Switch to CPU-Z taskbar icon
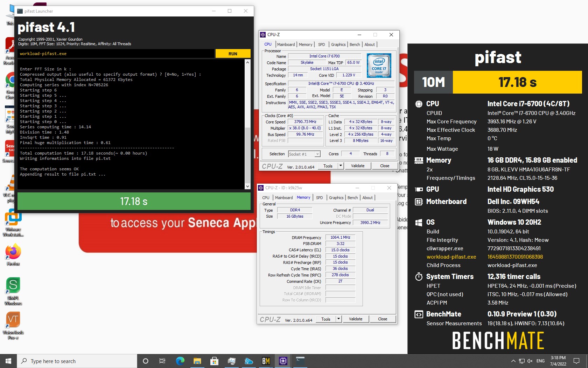588x368 pixels. pos(283,361)
